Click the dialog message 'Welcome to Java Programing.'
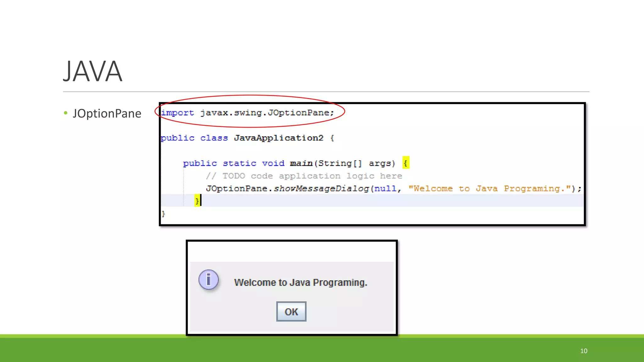The image size is (644, 362). coord(301,282)
